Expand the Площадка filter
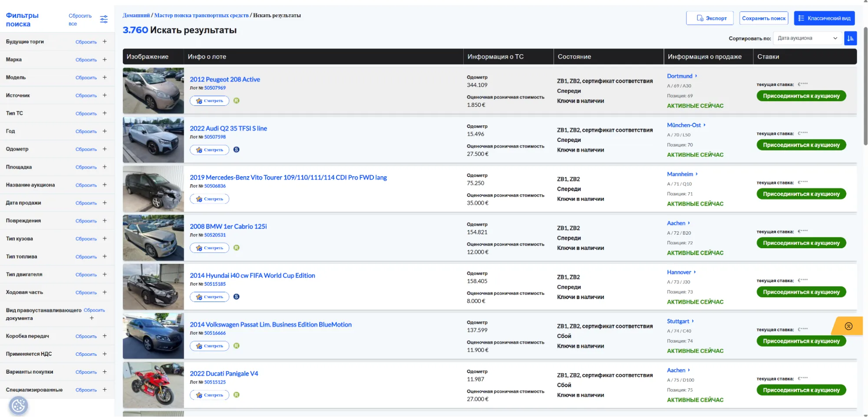This screenshot has height=417, width=868. point(105,167)
